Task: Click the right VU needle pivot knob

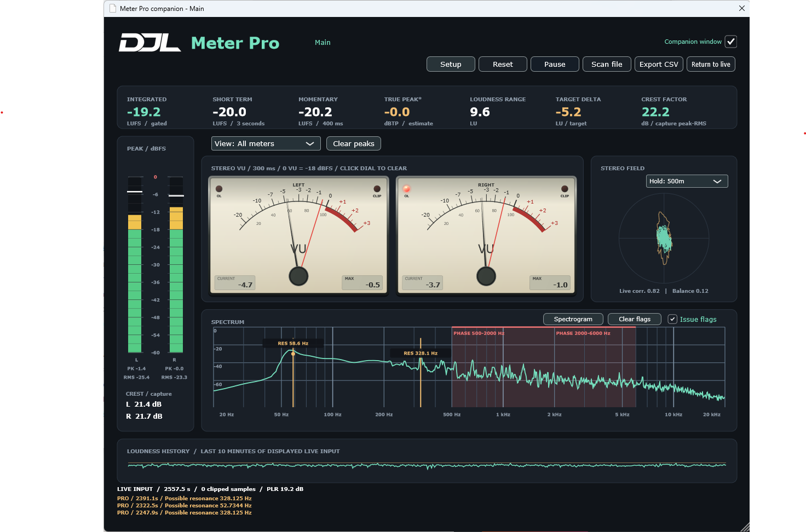Action: click(x=486, y=276)
